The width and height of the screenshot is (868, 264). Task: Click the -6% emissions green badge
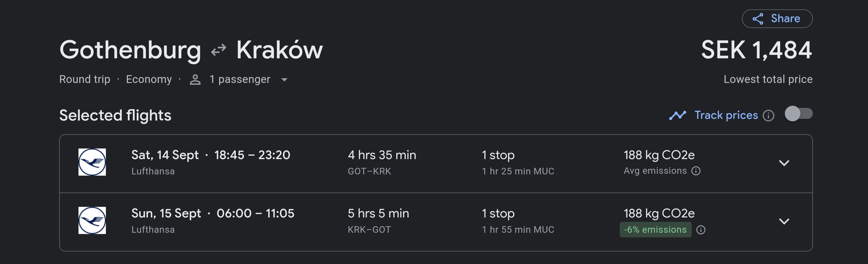point(655,230)
